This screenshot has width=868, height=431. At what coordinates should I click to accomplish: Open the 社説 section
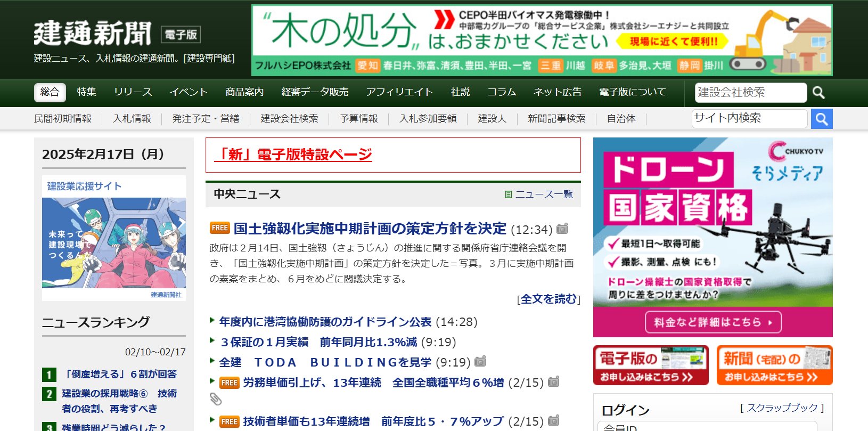[x=460, y=92]
